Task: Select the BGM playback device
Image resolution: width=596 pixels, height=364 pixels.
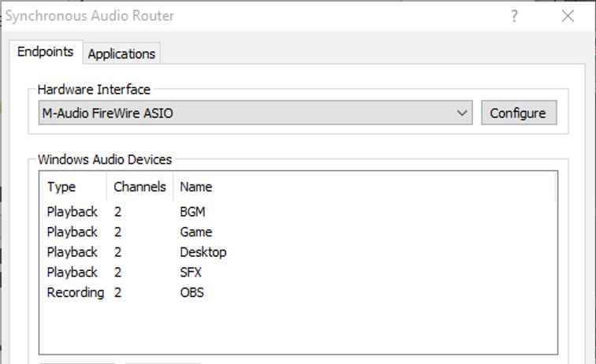Action: click(192, 212)
